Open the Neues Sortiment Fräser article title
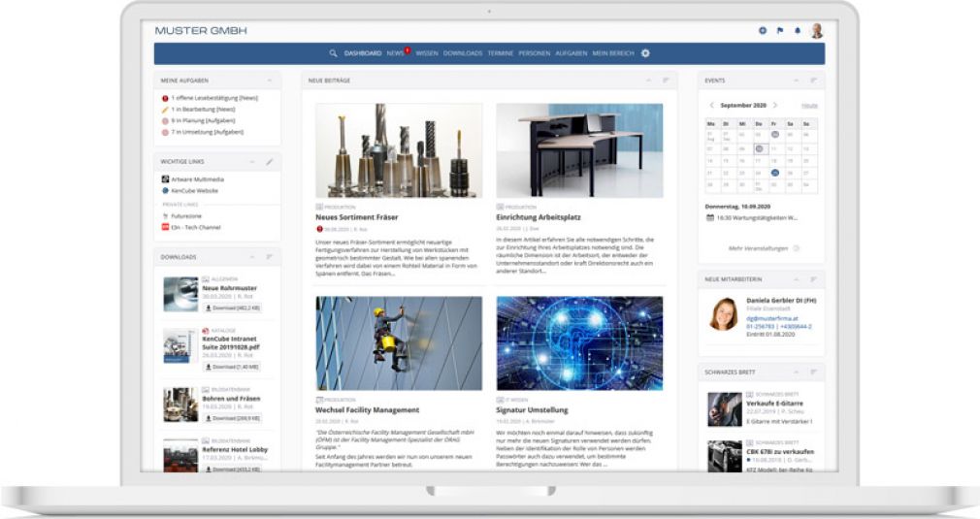Image resolution: width=980 pixels, height=519 pixels. pos(356,217)
